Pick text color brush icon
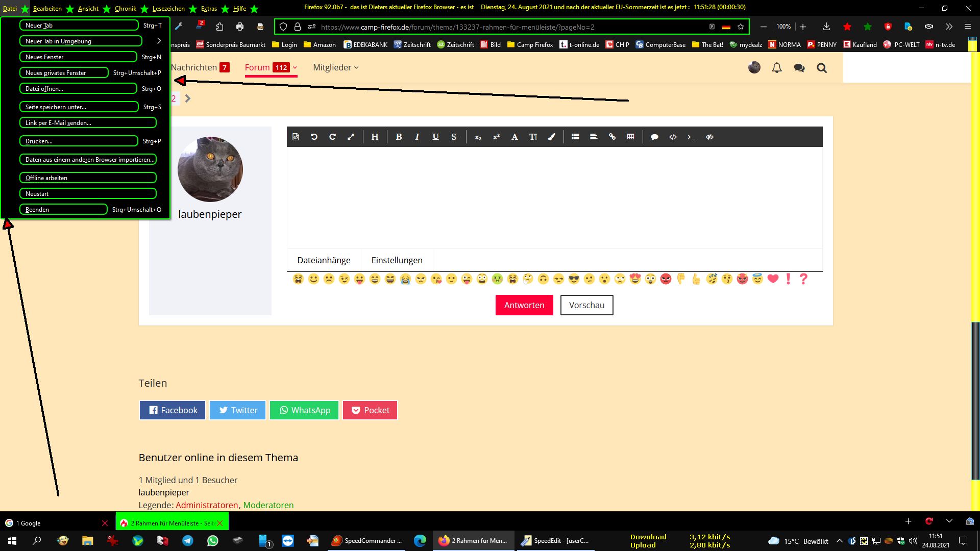 click(x=551, y=137)
